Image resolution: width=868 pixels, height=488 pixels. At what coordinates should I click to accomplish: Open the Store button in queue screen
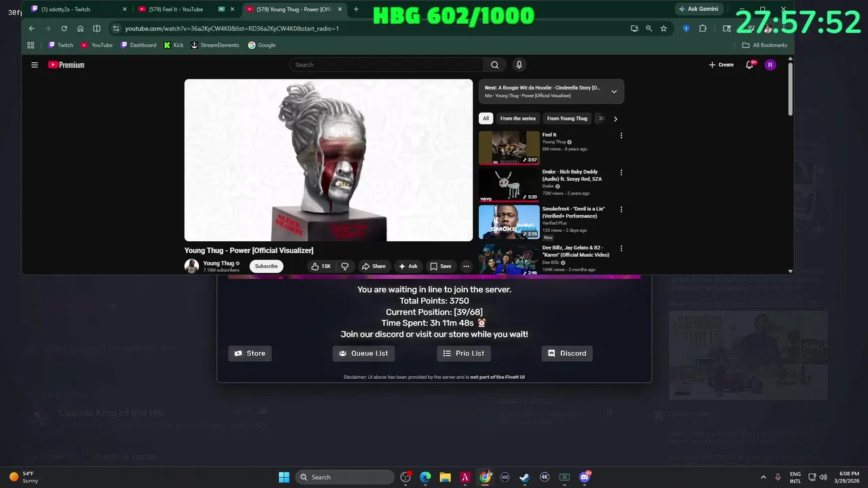coord(250,353)
